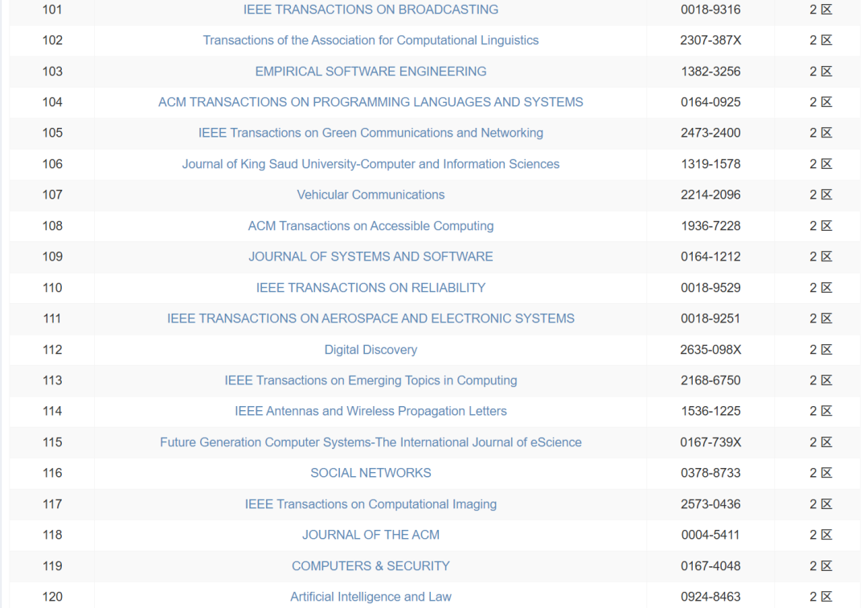Open COMPUTERS & SECURITY journal link

pos(371,566)
